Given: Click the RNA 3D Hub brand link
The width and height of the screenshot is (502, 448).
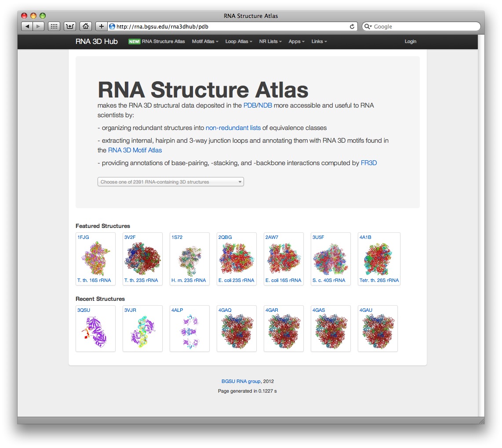Looking at the screenshot, I should pyautogui.click(x=96, y=41).
